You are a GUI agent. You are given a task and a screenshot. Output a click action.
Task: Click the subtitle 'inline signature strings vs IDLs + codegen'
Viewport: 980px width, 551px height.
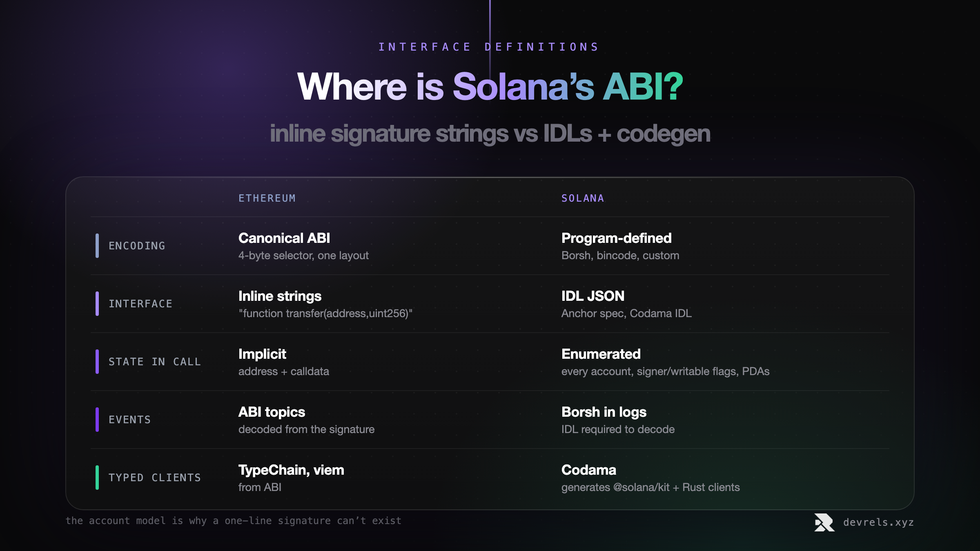coord(490,133)
